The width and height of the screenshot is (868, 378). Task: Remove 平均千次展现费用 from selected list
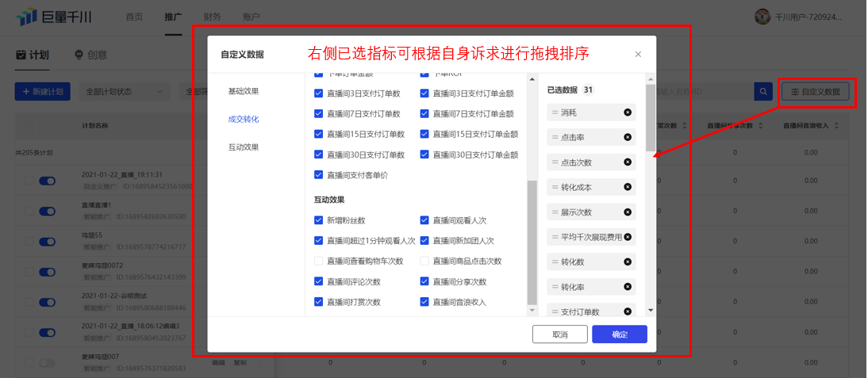(627, 236)
